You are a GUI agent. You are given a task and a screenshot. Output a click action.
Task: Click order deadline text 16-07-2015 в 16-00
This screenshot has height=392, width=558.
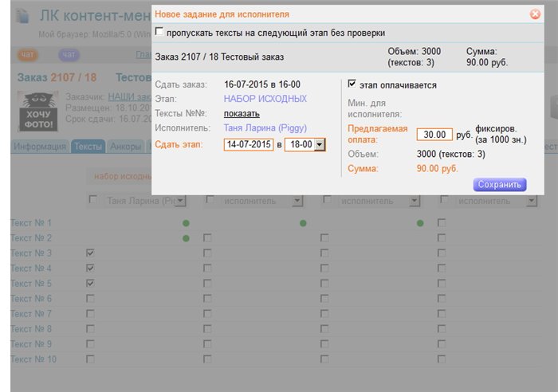pos(262,84)
